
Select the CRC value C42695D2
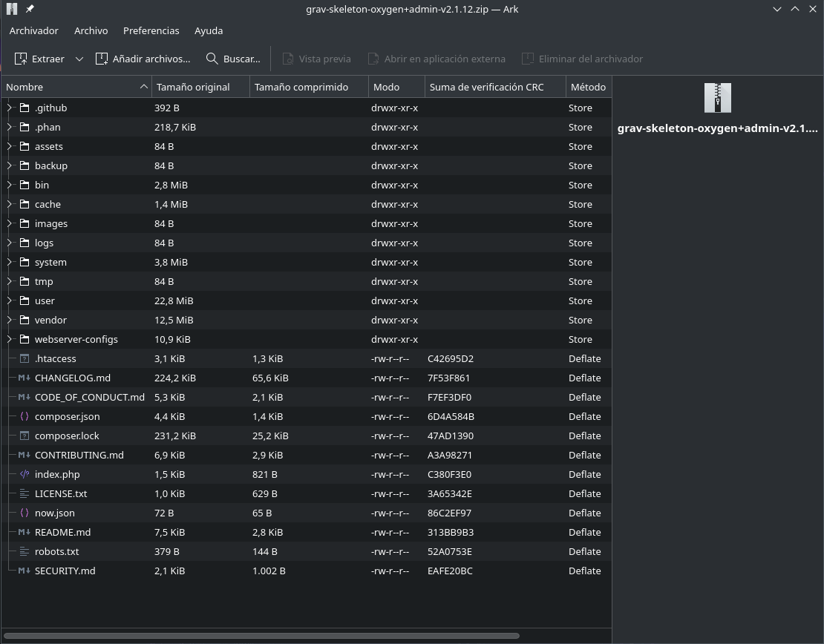(451, 359)
